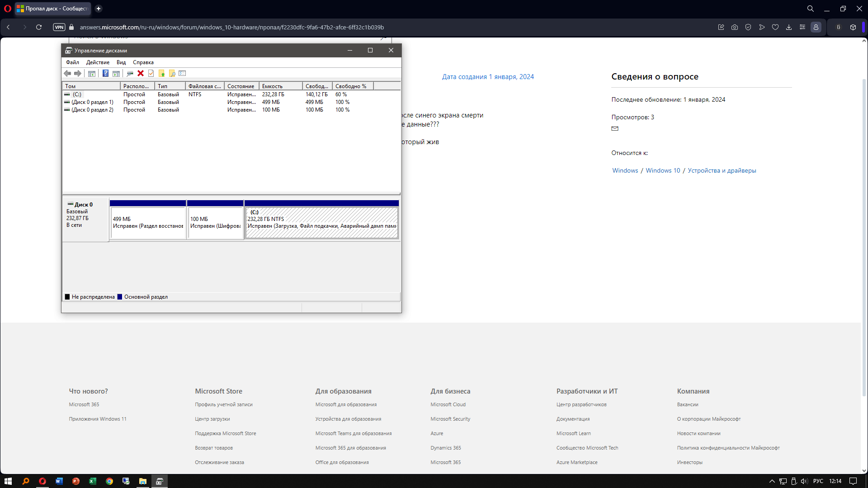Screen dimensions: 868x488
Task: Open Устройства и драйверы link
Action: pyautogui.click(x=722, y=170)
